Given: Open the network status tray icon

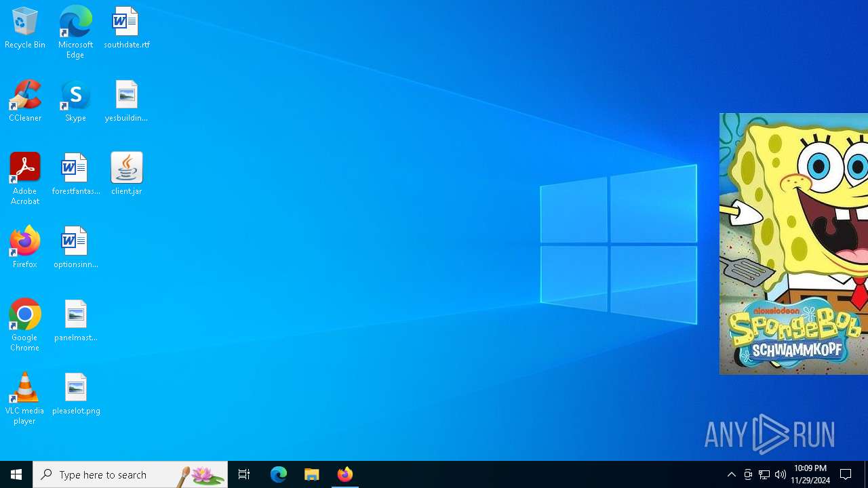Looking at the screenshot, I should click(764, 474).
